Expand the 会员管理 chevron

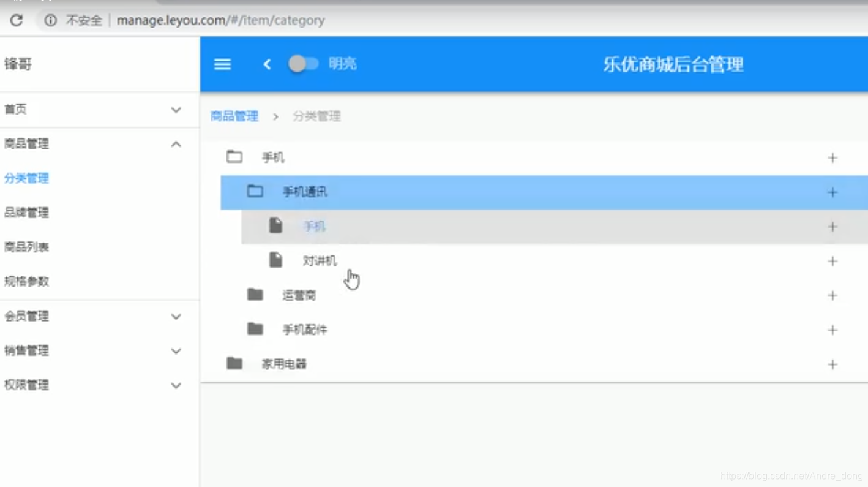(x=176, y=317)
